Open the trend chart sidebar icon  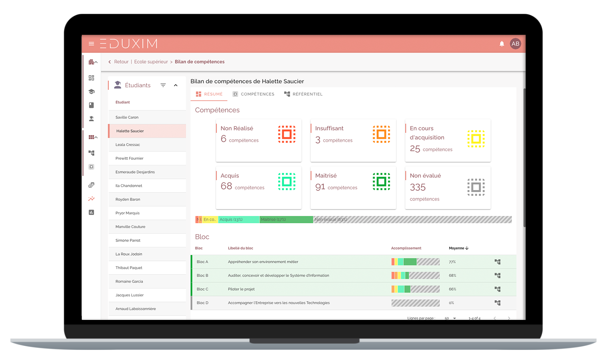[91, 199]
